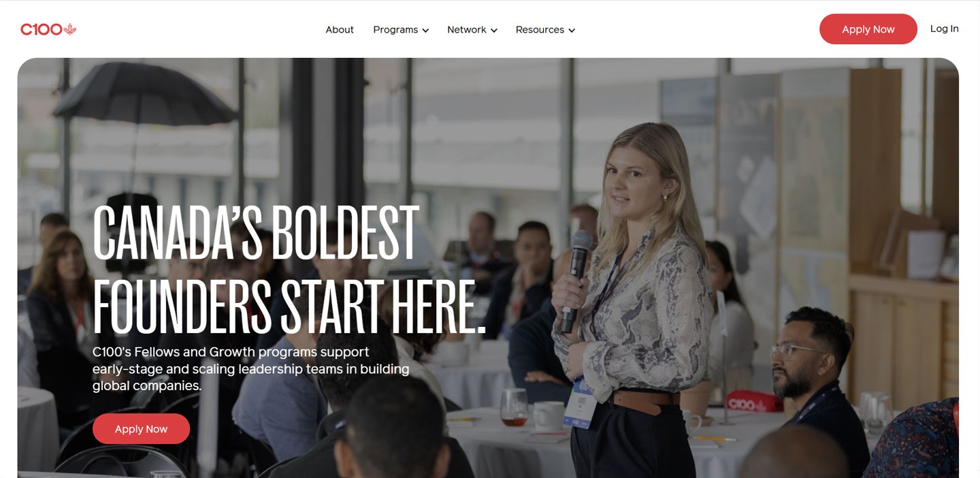
Task: Click the microphone in the hero image
Action: [x=575, y=279]
